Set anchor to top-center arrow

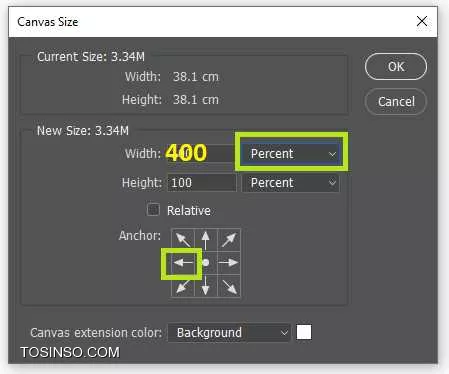pyautogui.click(x=206, y=240)
